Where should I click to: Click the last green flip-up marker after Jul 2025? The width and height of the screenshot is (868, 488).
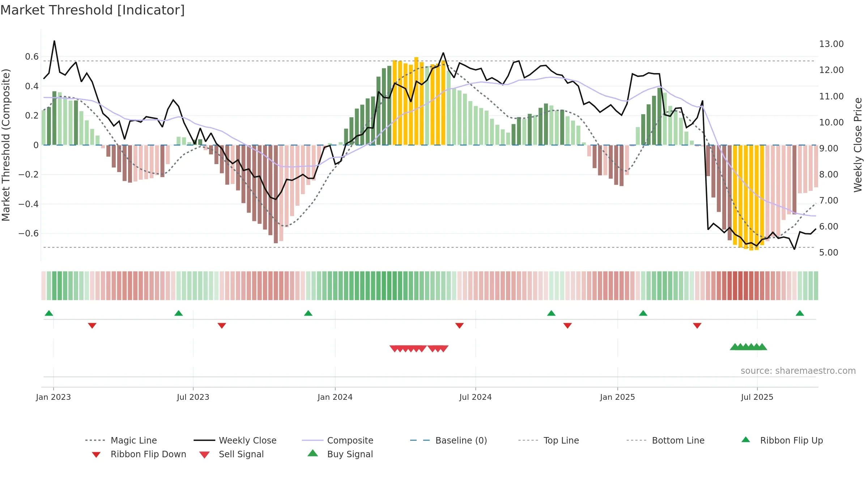(x=800, y=313)
